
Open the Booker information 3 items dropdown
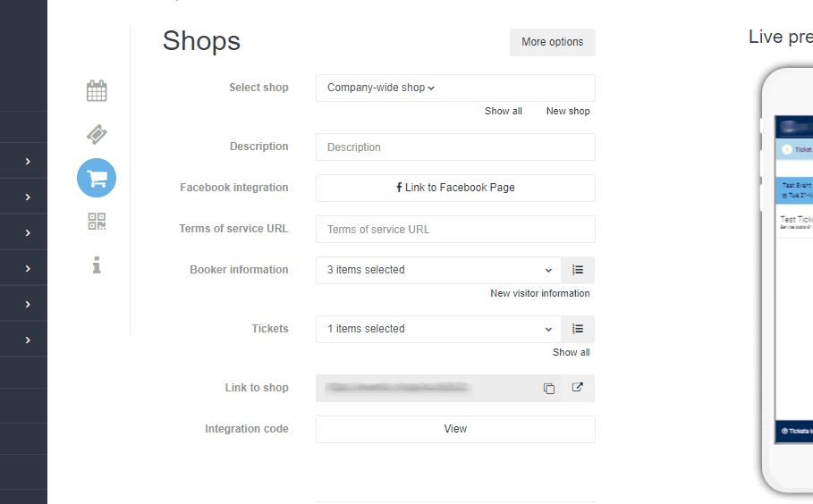[438, 270]
